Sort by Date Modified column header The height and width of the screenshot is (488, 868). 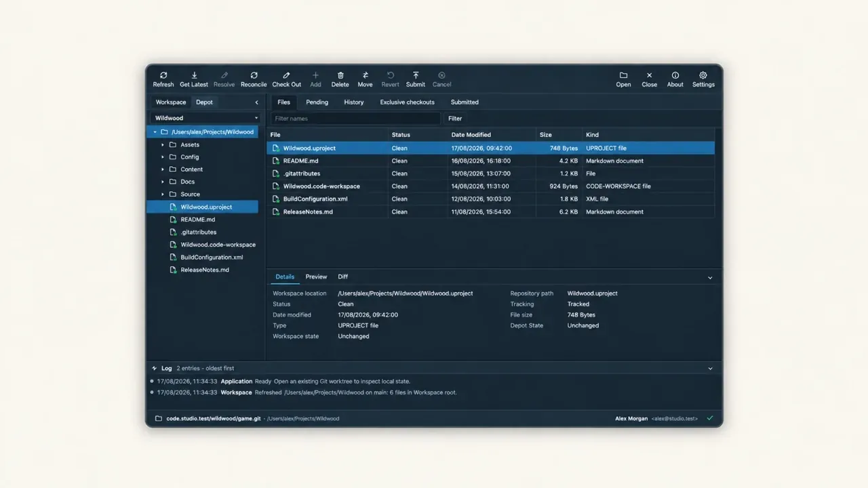pyautogui.click(x=492, y=135)
